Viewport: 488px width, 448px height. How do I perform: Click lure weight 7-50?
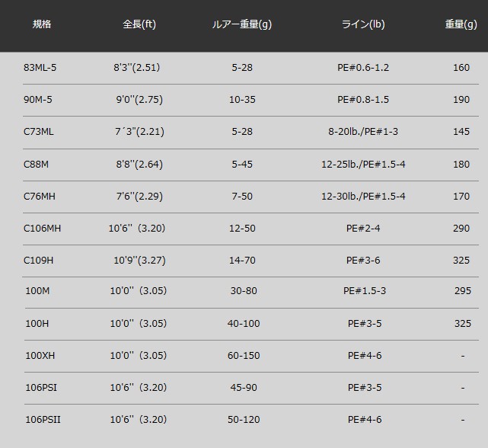(242, 197)
